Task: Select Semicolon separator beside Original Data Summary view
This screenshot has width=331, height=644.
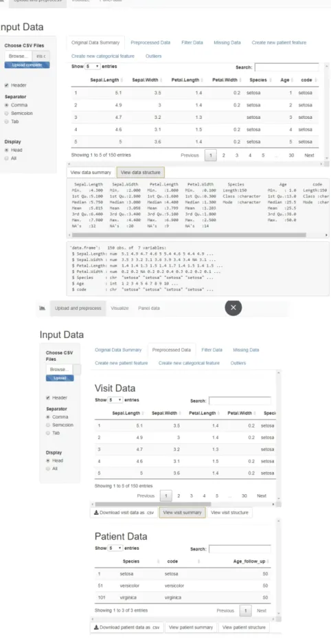Action: [7, 113]
